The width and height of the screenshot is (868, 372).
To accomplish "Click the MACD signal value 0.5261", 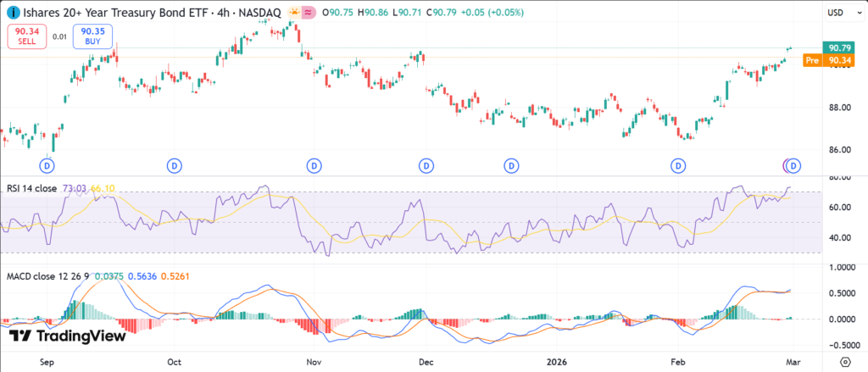I will pyautogui.click(x=175, y=275).
